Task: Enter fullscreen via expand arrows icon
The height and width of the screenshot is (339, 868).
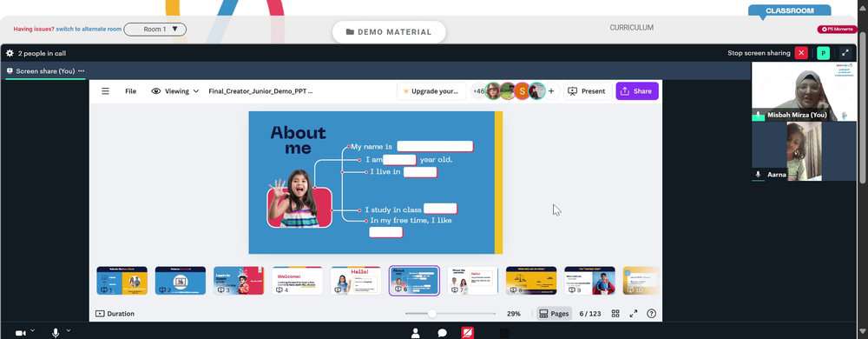Action: tap(634, 314)
